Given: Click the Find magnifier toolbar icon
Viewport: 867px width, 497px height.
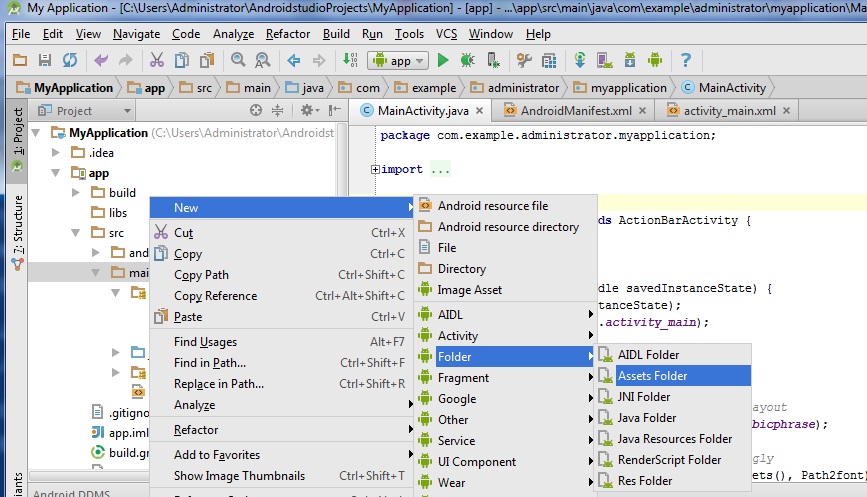Looking at the screenshot, I should (x=237, y=61).
